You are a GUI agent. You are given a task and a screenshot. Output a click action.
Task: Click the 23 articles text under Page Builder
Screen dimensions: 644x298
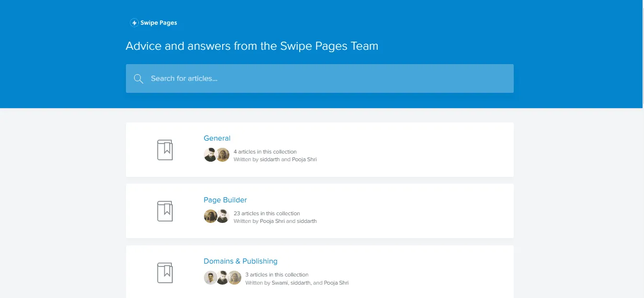(266, 213)
